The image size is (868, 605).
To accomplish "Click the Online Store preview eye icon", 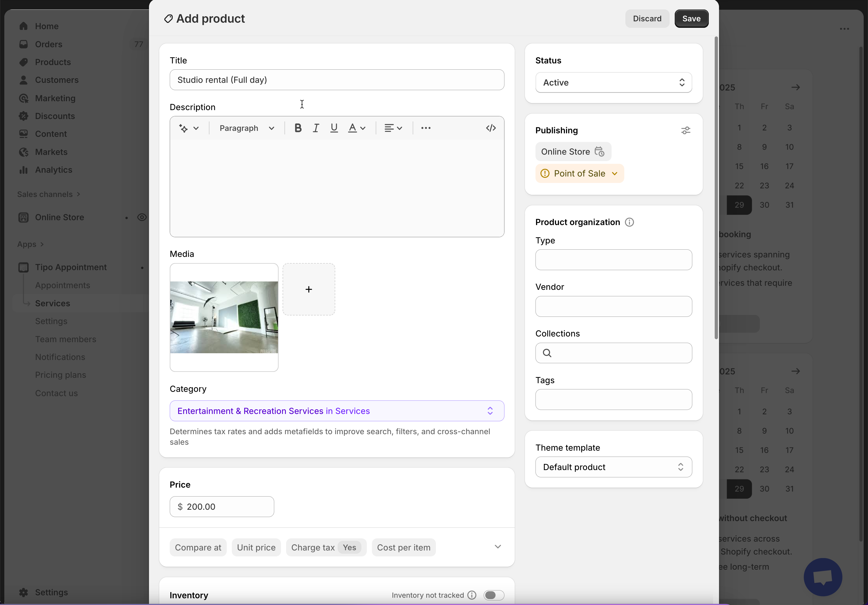I will tap(142, 217).
